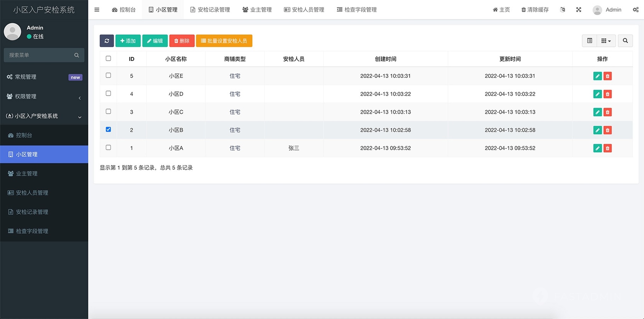Open the table search icon button

pos(625,41)
